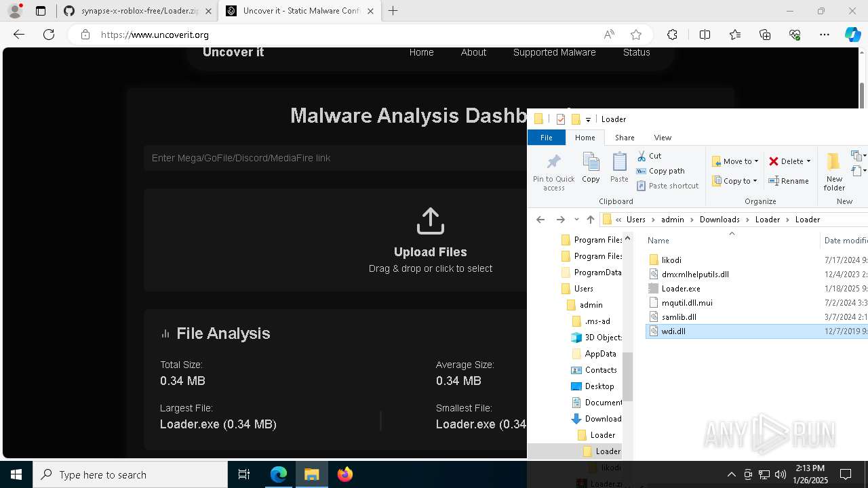This screenshot has width=868, height=488.
Task: Open the Favorites list icon
Action: pos(735,35)
